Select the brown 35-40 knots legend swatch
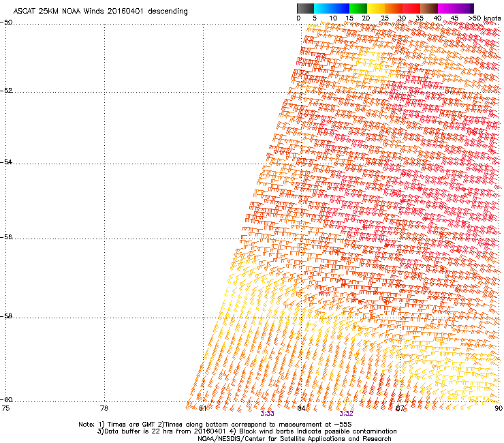Screen dimensions: 504x443 429,8
